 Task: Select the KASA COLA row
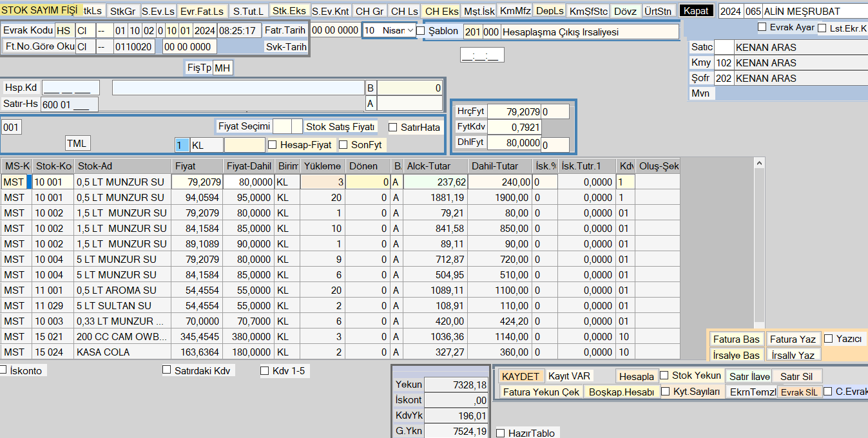[x=340, y=352]
